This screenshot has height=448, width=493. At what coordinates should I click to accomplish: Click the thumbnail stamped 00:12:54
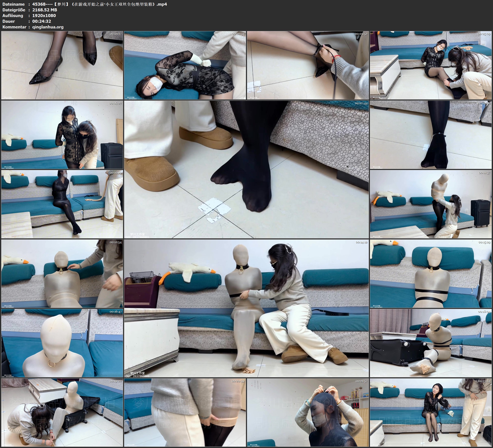(62, 274)
